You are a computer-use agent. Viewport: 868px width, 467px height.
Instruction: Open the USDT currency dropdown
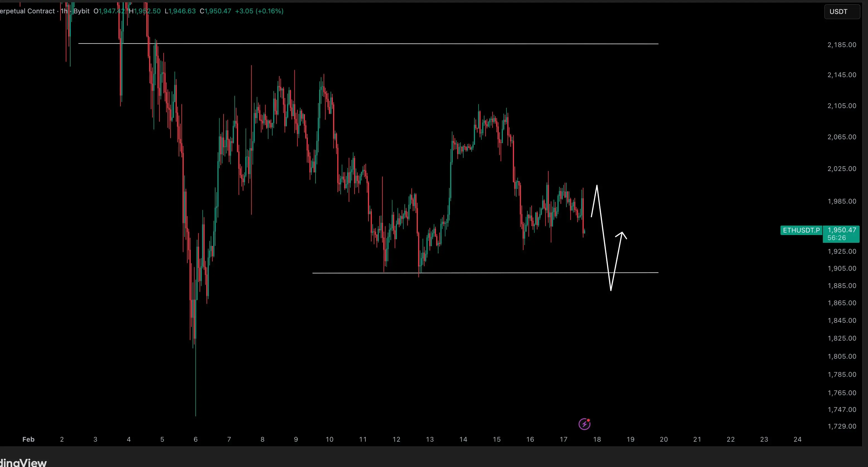pos(842,12)
